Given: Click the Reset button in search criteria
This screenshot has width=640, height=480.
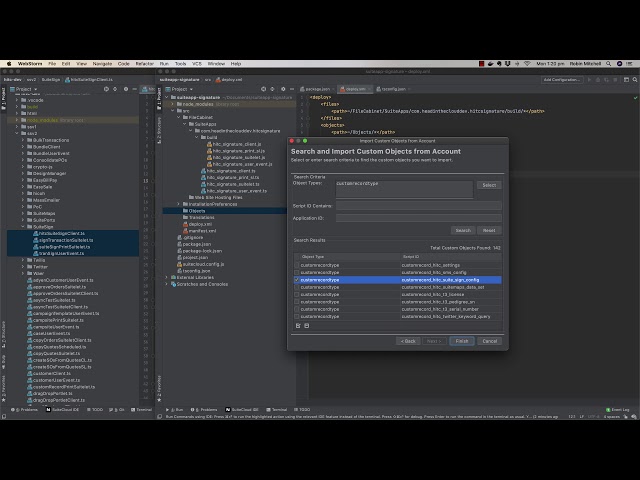Looking at the screenshot, I should pyautogui.click(x=489, y=231).
